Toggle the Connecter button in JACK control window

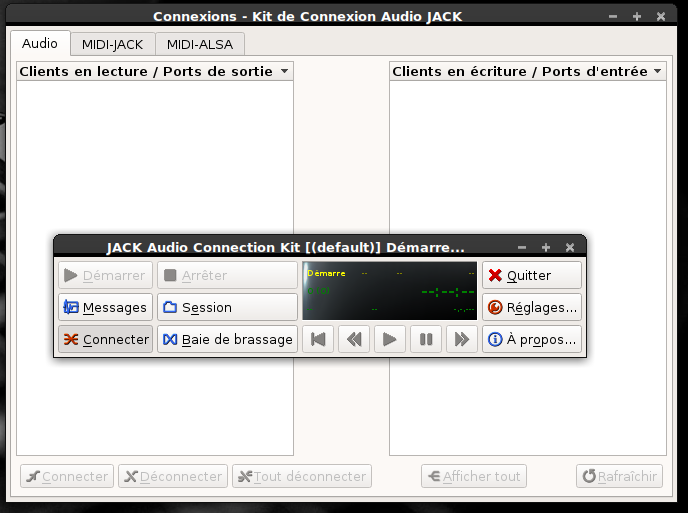(x=105, y=339)
